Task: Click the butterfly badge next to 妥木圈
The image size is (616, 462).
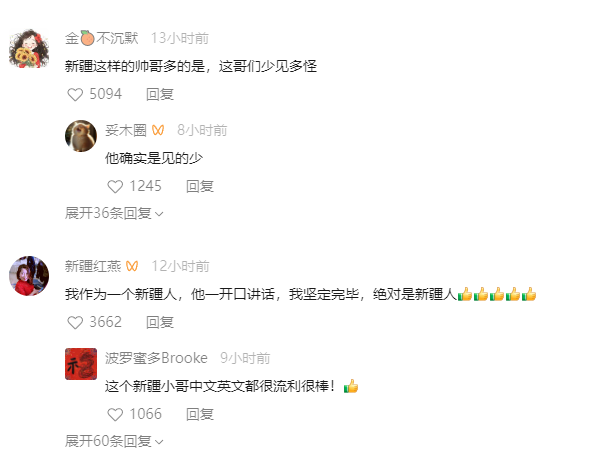Action: coord(158,130)
